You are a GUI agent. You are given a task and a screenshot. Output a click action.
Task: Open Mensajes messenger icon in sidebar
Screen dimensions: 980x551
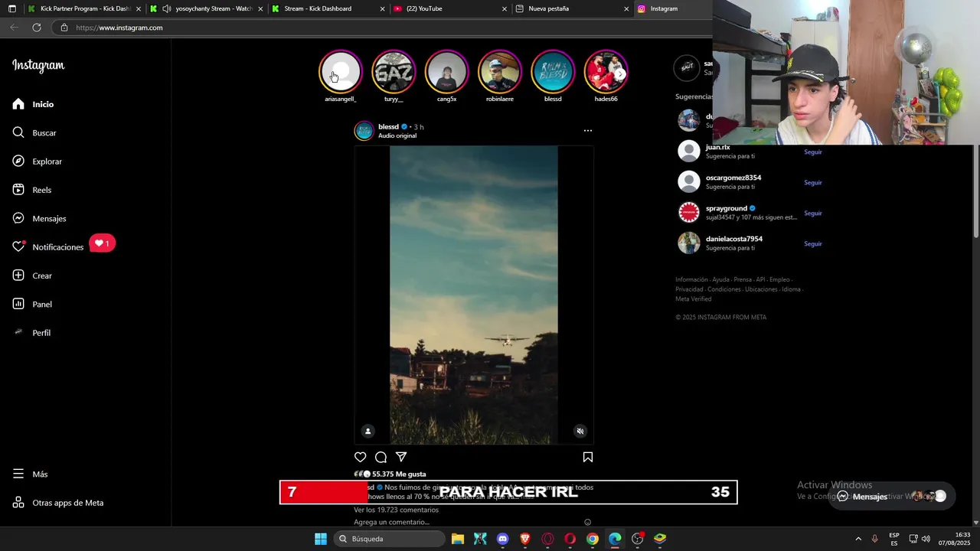click(18, 218)
